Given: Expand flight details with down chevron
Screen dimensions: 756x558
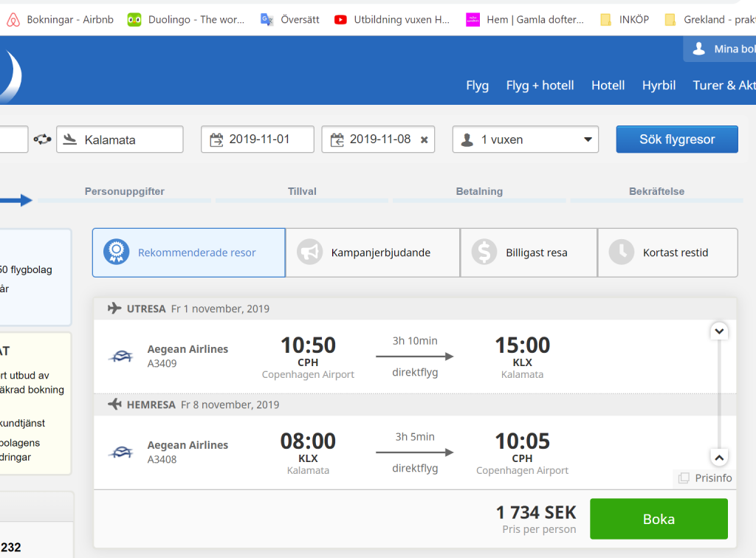Looking at the screenshot, I should pos(719,331).
